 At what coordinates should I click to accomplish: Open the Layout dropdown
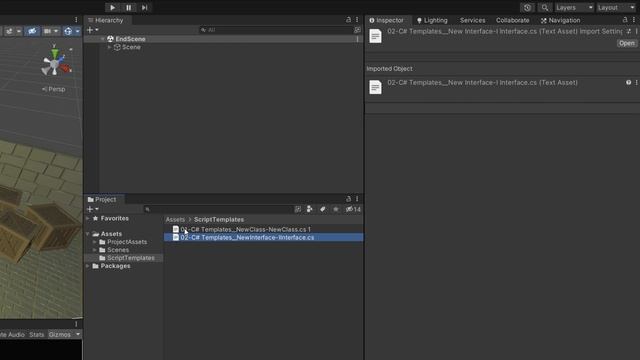(x=616, y=8)
